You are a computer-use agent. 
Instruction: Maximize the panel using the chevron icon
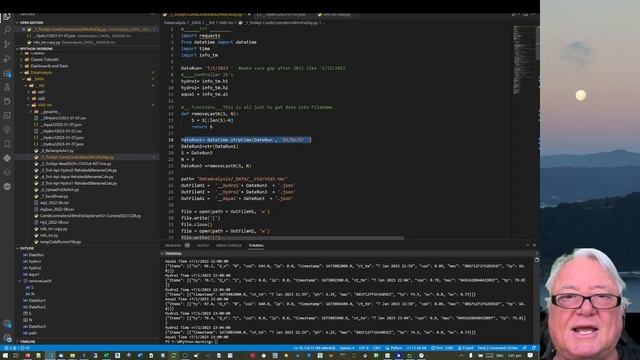coord(527,245)
